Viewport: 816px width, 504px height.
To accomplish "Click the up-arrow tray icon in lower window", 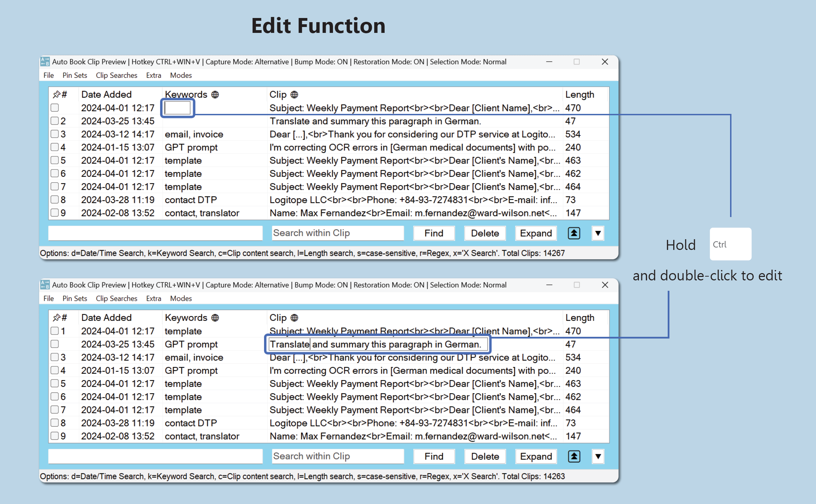I will pyautogui.click(x=574, y=457).
